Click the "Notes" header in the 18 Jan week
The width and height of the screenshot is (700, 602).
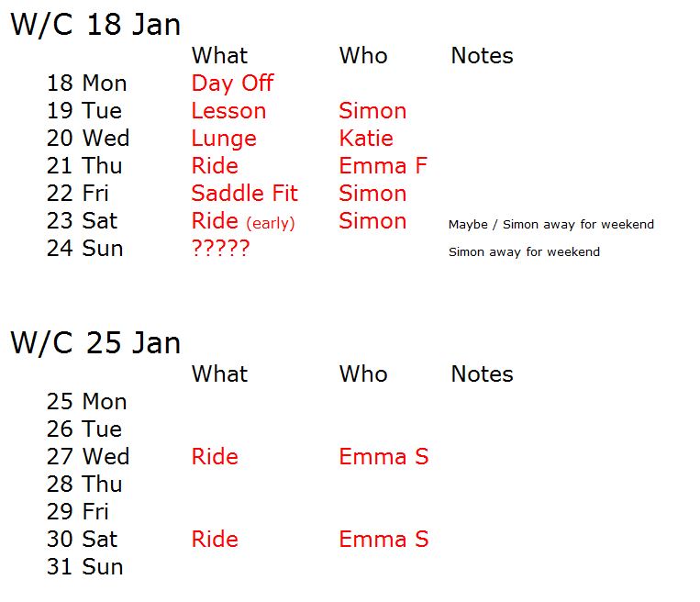point(482,56)
